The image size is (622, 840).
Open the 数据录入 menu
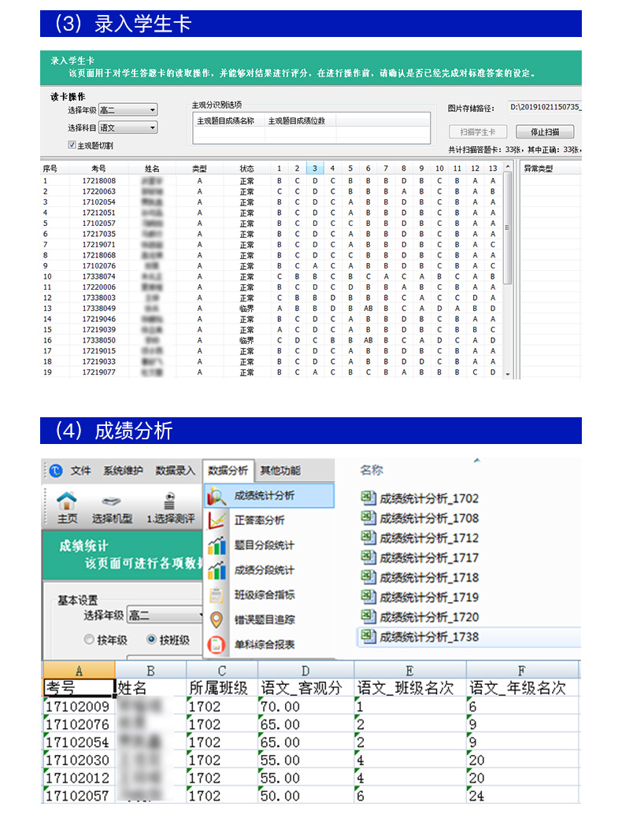pos(176,470)
